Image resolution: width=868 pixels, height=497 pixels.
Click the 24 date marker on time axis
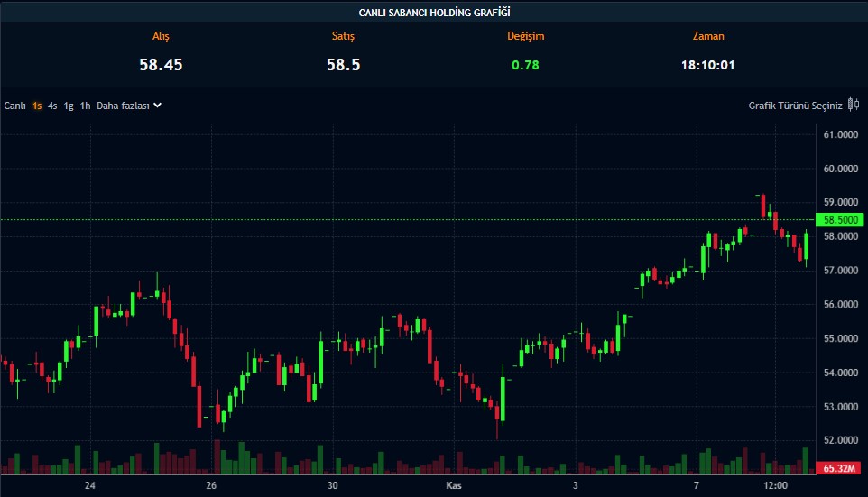(89, 486)
